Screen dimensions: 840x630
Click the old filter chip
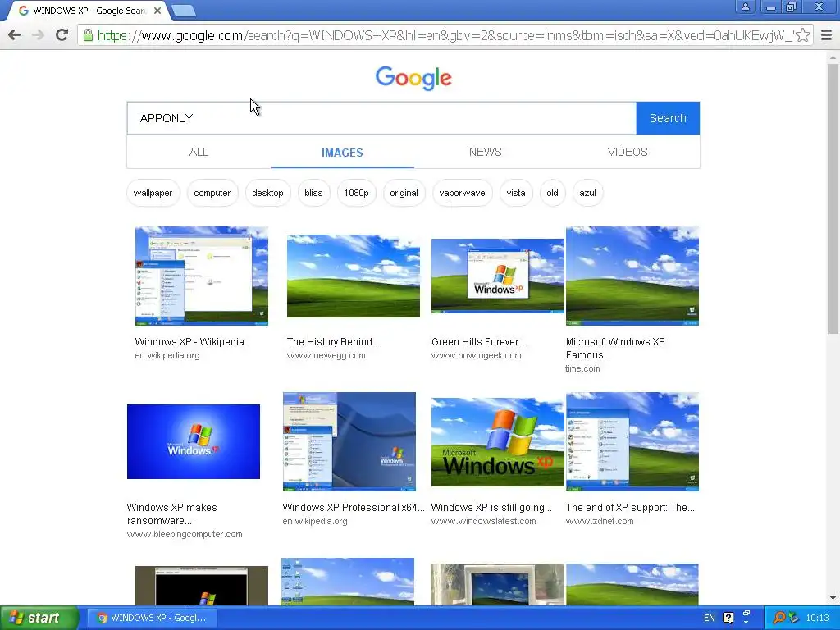click(x=552, y=193)
